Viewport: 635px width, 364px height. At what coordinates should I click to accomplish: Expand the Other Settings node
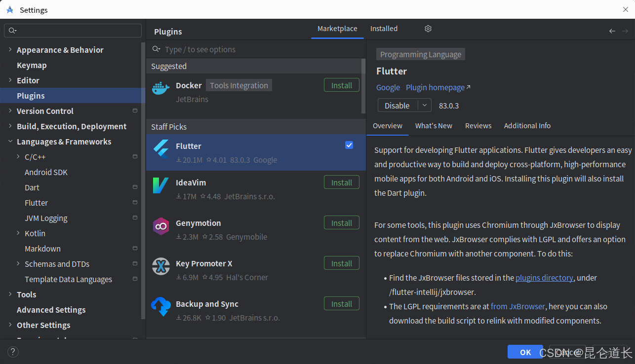10,325
